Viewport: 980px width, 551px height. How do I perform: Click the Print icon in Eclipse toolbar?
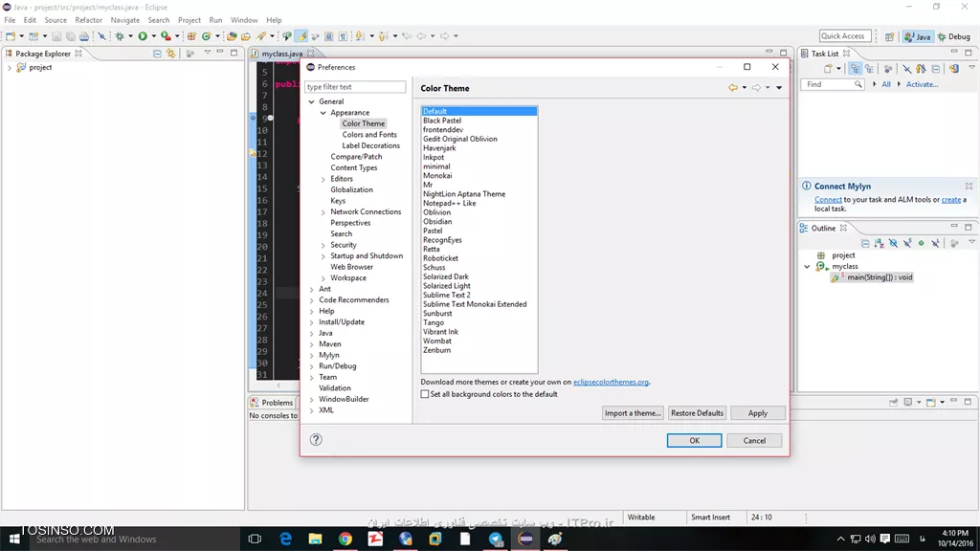coord(84,36)
